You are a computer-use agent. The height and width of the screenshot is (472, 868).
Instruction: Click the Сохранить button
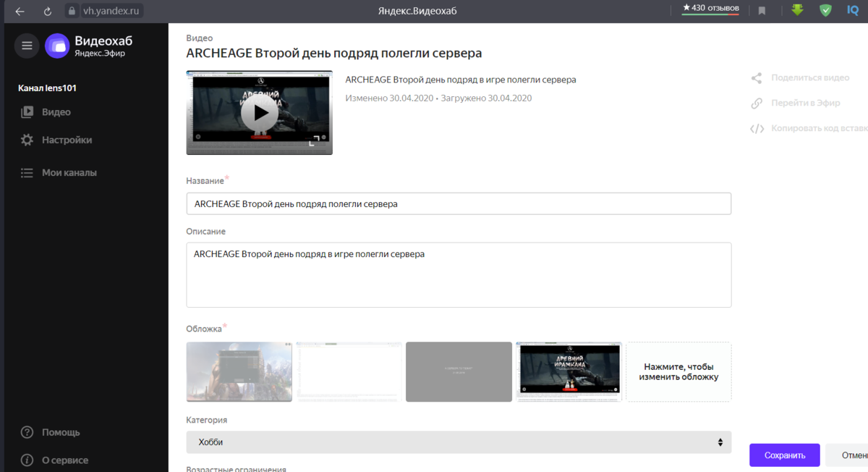point(785,455)
